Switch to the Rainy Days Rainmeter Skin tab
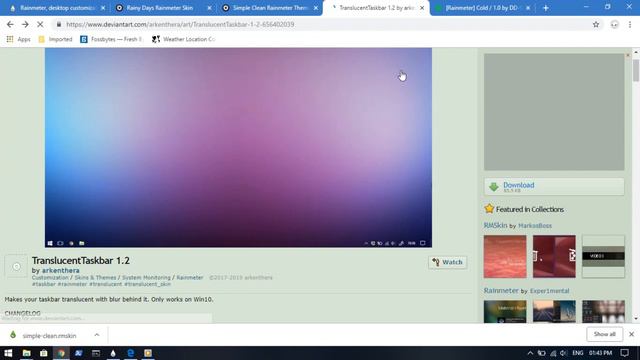 point(159,8)
